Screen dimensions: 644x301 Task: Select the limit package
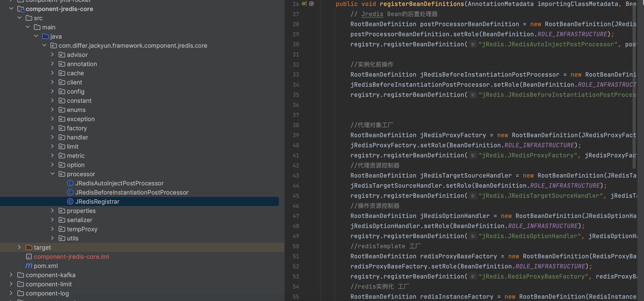tap(72, 147)
